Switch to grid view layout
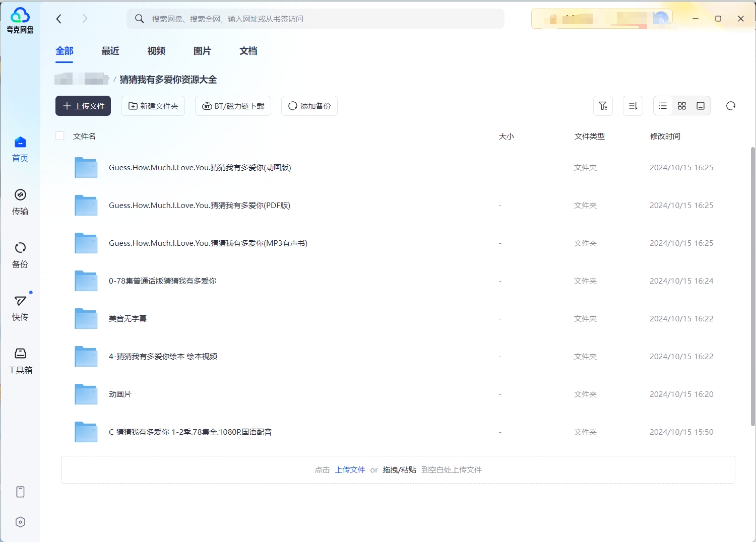The height and width of the screenshot is (542, 756). pos(682,106)
